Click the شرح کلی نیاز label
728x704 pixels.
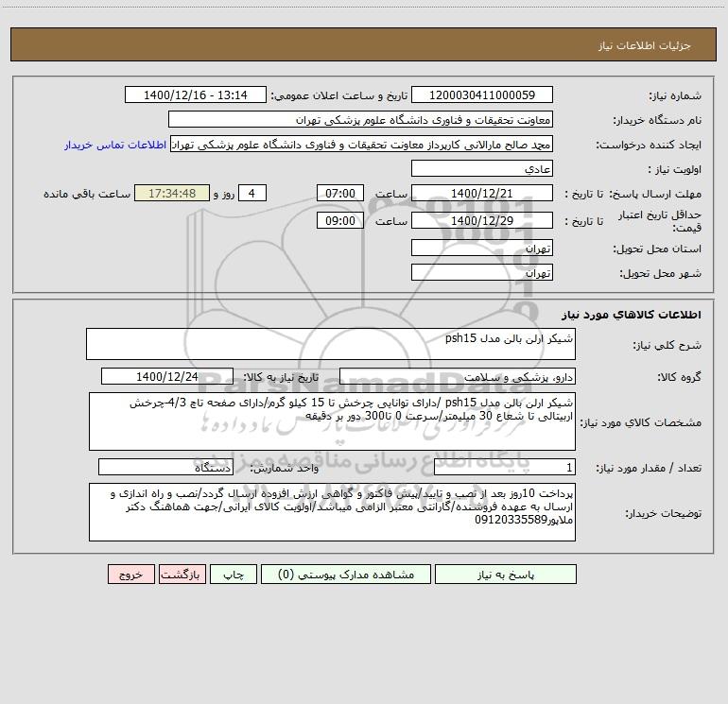(667, 345)
